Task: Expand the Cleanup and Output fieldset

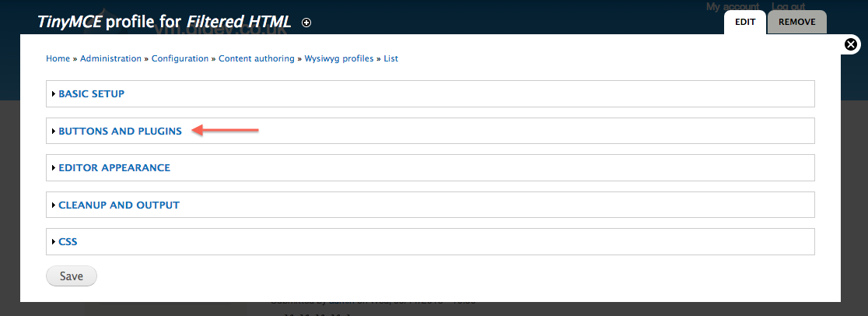Action: pos(119,205)
